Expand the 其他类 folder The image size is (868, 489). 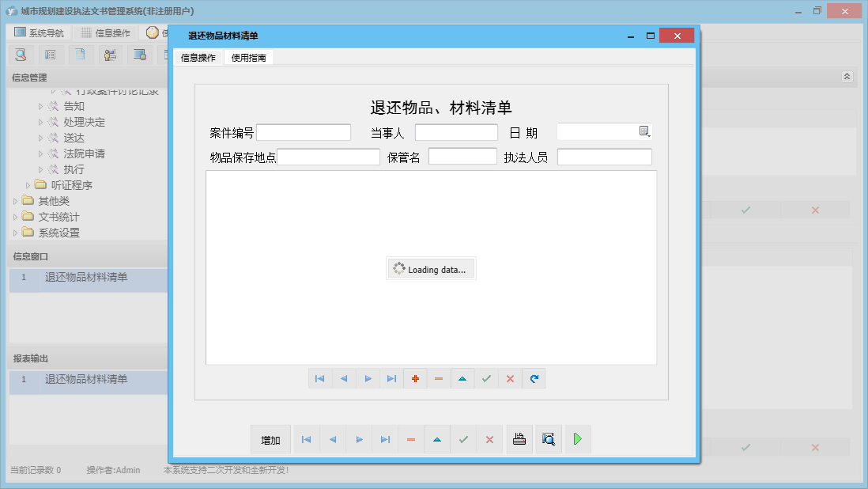[16, 201]
